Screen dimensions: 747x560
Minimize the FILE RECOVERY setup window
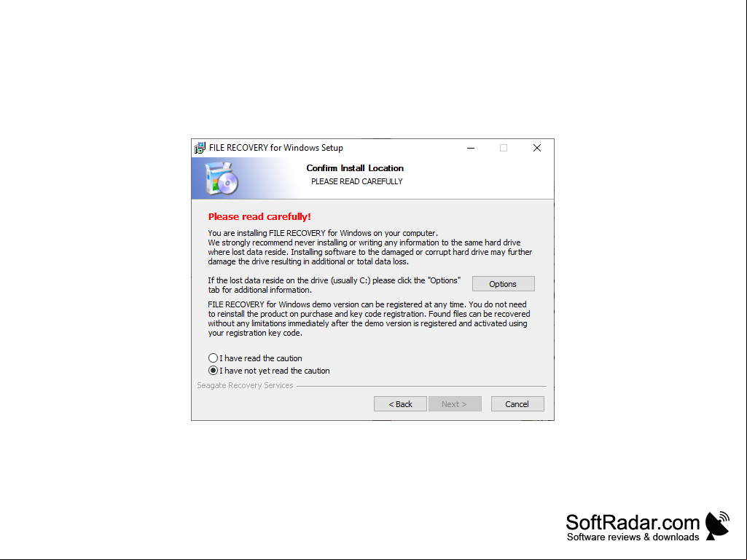tap(471, 148)
